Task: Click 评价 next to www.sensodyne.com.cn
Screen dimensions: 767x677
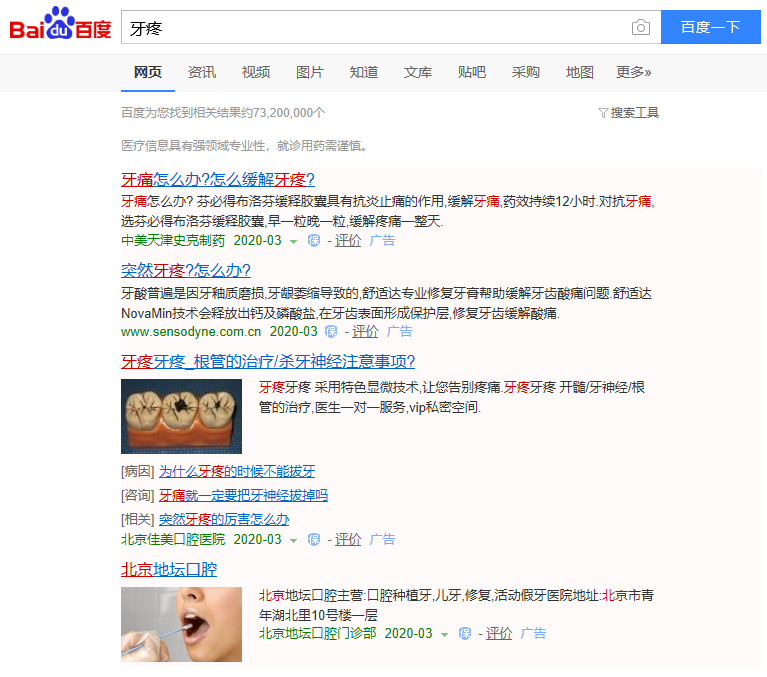Action: coord(365,332)
